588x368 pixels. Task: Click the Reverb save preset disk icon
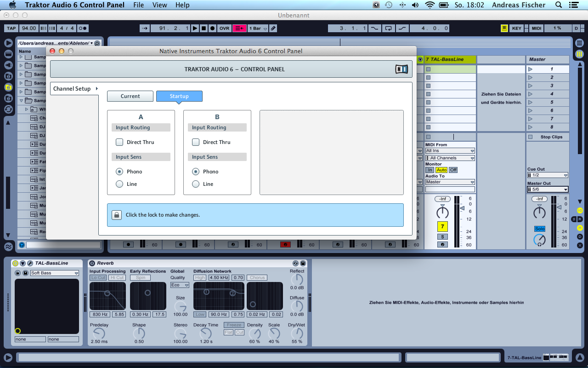[303, 263]
